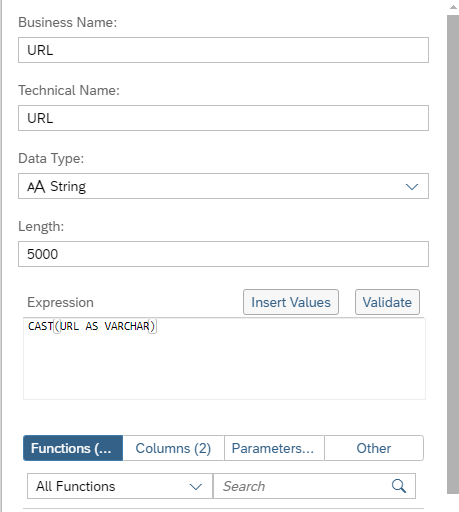Select the Functions tab
Viewport: 459px width, 512px height.
click(x=73, y=448)
